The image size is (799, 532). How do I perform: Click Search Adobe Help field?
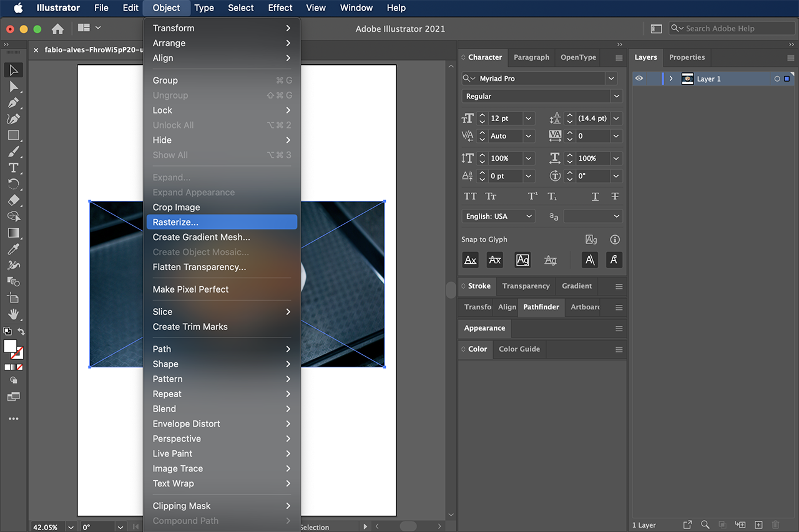pyautogui.click(x=732, y=29)
